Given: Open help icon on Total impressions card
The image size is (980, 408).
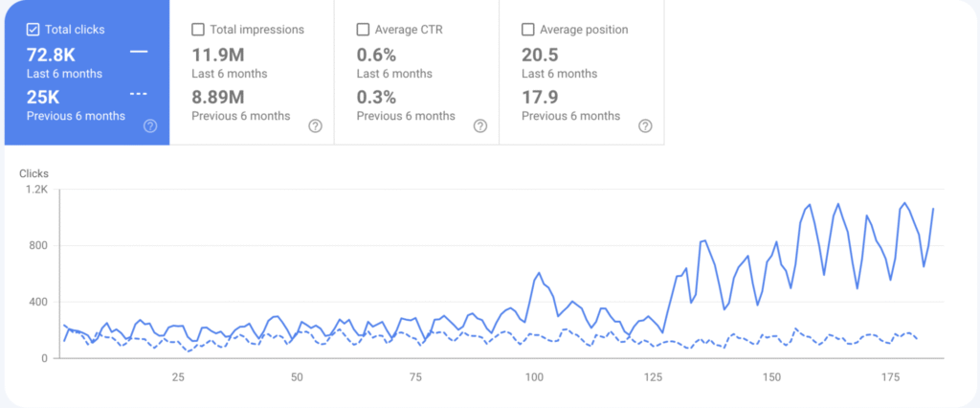Looking at the screenshot, I should tap(315, 125).
